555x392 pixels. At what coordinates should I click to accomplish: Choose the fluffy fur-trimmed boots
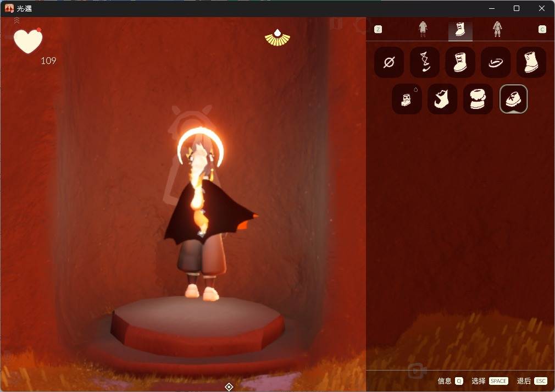click(x=478, y=99)
